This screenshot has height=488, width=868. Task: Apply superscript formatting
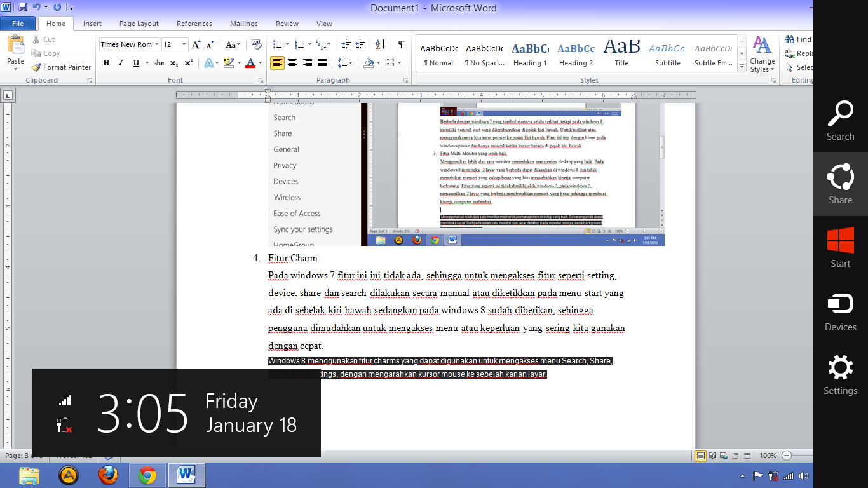point(189,63)
